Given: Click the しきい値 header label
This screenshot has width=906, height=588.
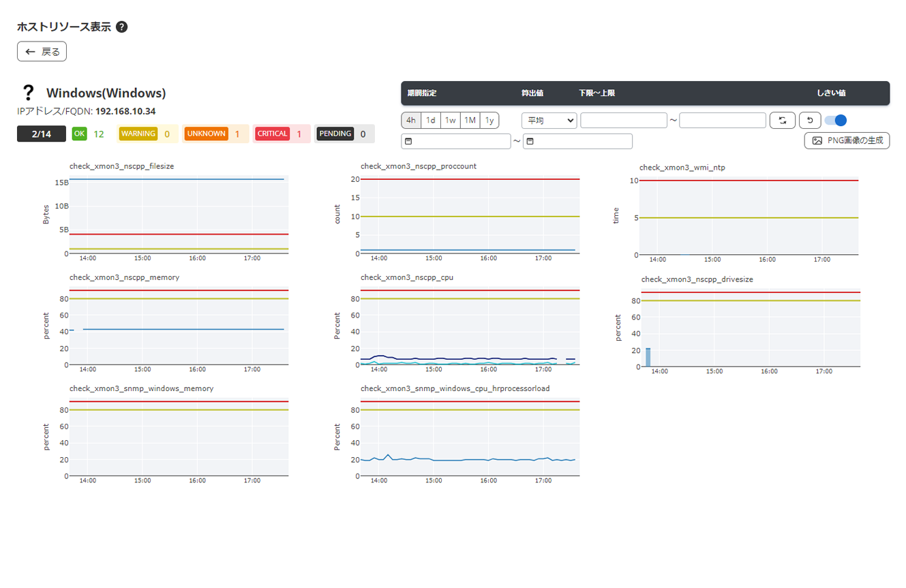Looking at the screenshot, I should 832,93.
